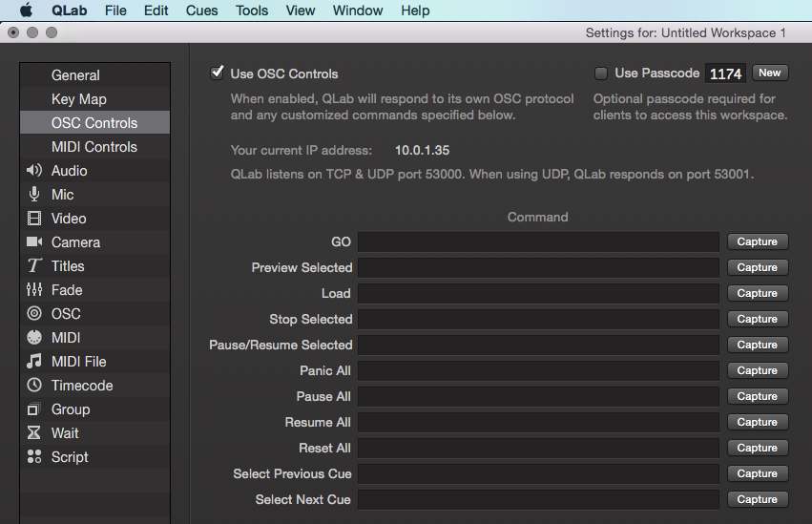Click the Script four-dots icon

[34, 456]
